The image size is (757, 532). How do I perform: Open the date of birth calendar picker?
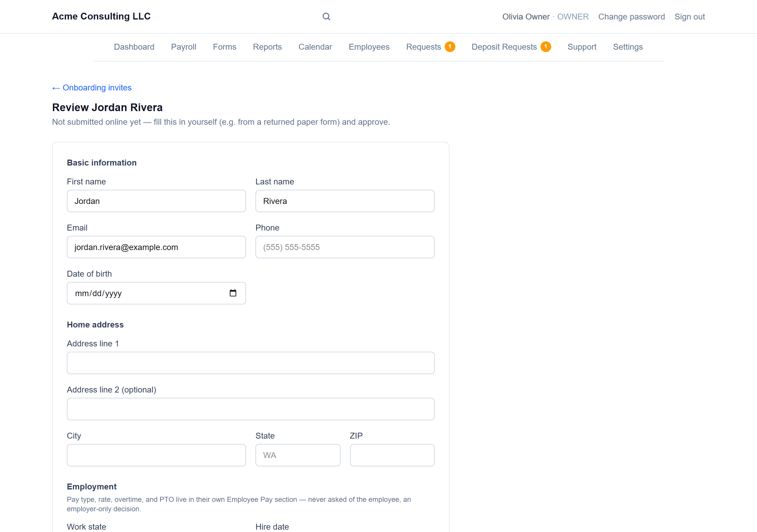[x=233, y=293]
